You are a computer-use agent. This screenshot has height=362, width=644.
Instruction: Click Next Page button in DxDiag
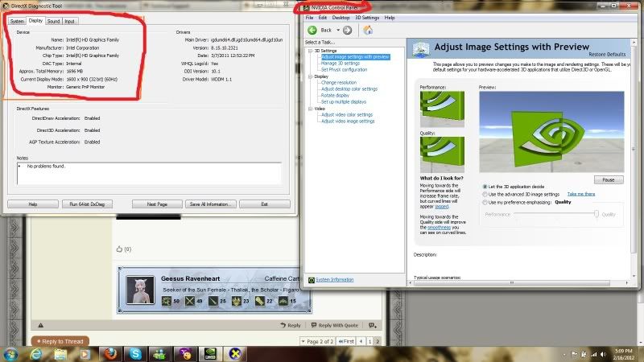(157, 204)
